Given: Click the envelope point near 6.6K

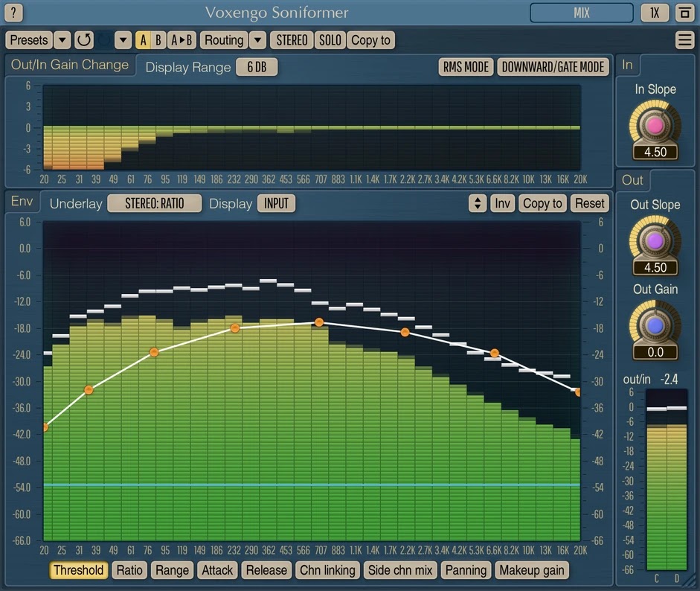Looking at the screenshot, I should [494, 353].
